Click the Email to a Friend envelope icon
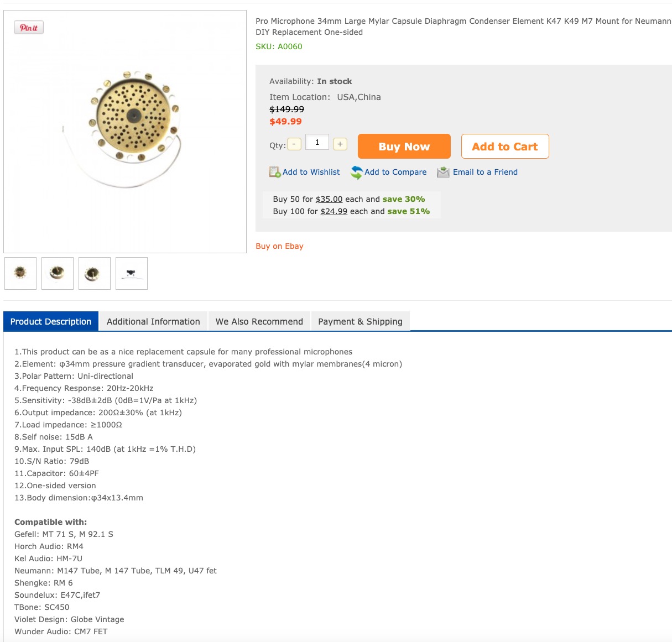 pyautogui.click(x=443, y=172)
